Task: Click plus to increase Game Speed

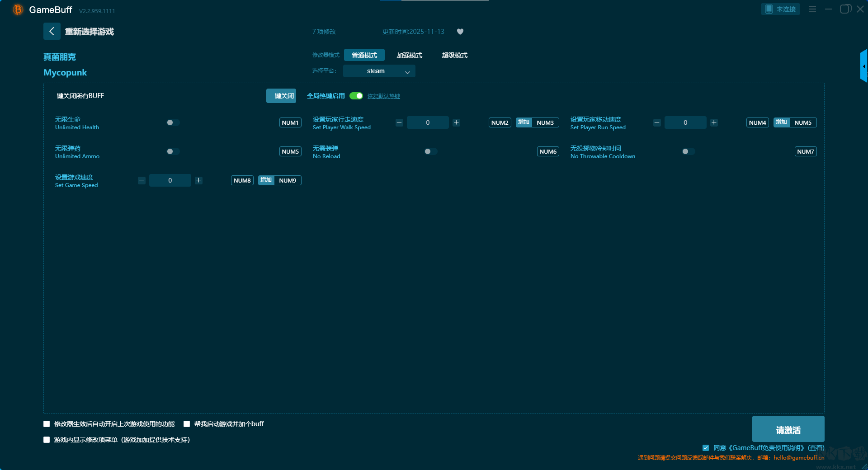Action: pyautogui.click(x=198, y=180)
